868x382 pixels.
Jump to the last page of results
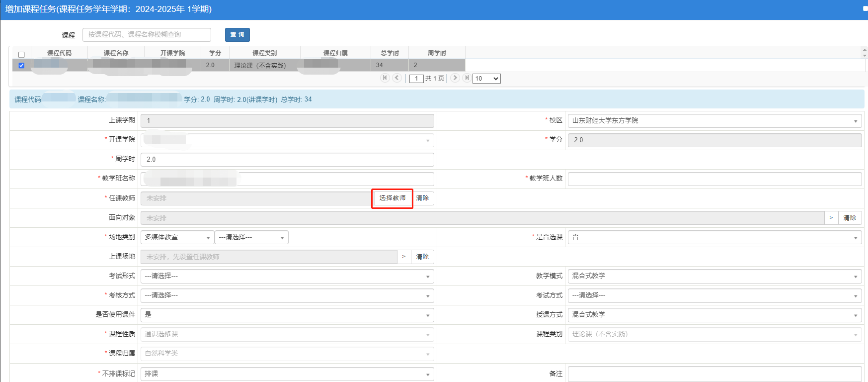467,78
